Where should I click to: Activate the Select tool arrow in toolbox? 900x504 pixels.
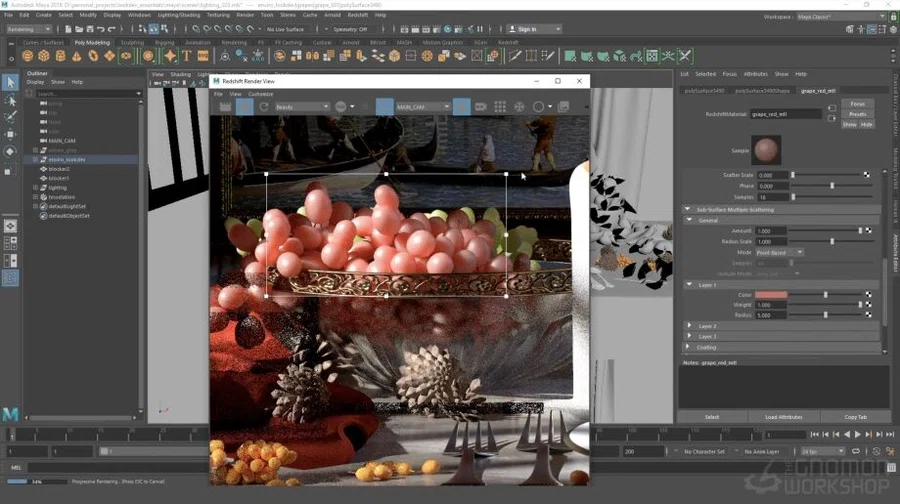coord(10,83)
